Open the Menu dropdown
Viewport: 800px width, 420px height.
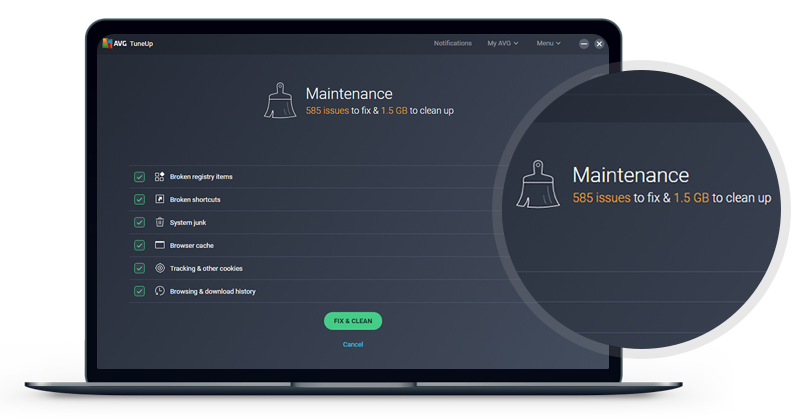pyautogui.click(x=548, y=43)
